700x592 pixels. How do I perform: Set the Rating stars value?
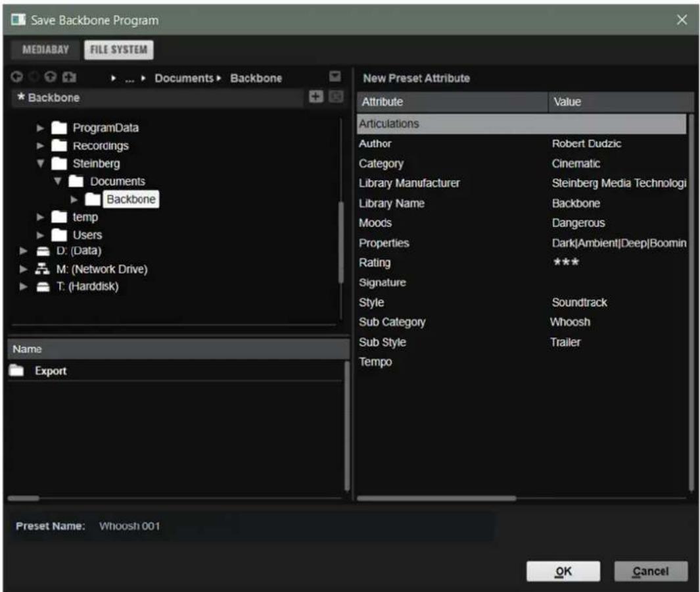(566, 262)
